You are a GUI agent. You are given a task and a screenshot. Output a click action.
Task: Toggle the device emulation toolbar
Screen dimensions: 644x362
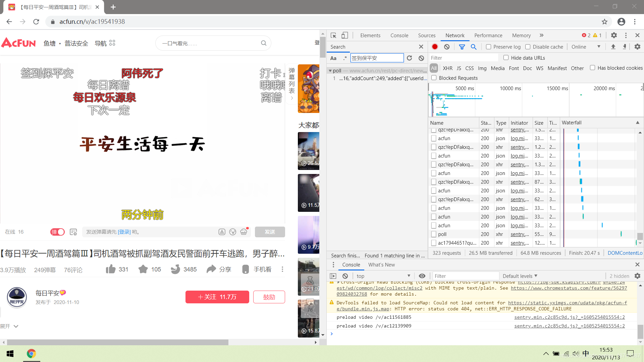[x=345, y=35]
